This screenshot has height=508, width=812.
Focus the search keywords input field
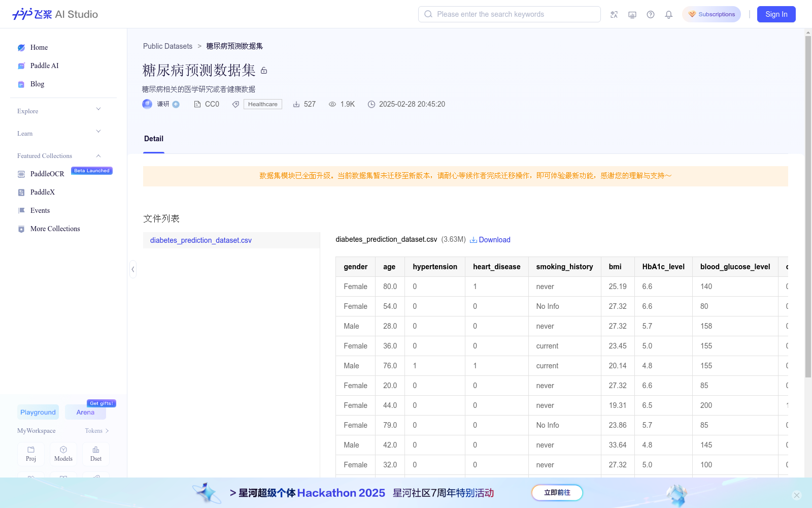pos(510,14)
